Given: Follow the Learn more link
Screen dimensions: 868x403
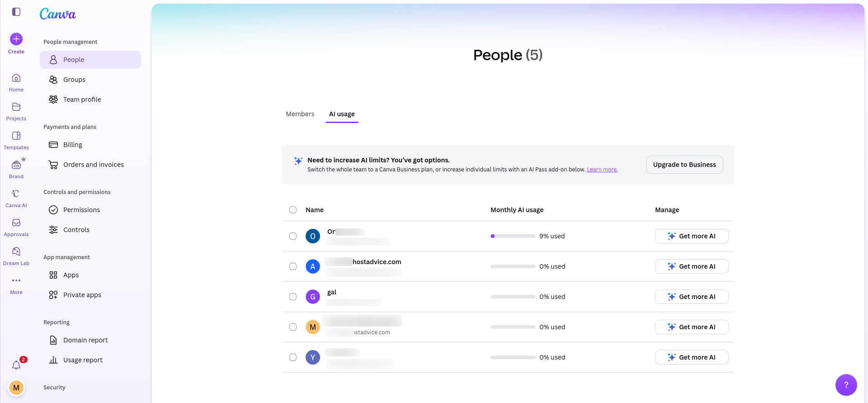Looking at the screenshot, I should (x=602, y=170).
